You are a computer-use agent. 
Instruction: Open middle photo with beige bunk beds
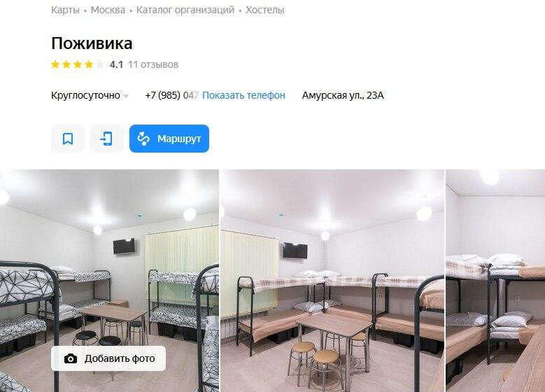pyautogui.click(x=332, y=281)
